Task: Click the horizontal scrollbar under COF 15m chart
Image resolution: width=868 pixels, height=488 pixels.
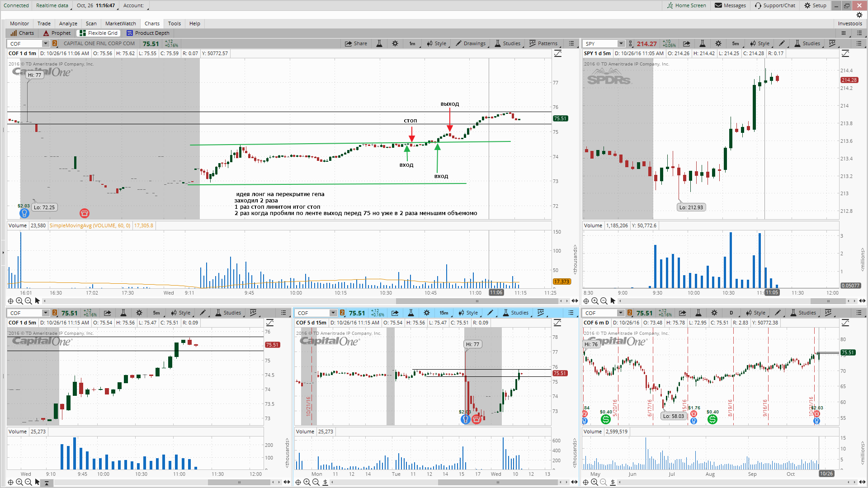Action: pos(497,482)
